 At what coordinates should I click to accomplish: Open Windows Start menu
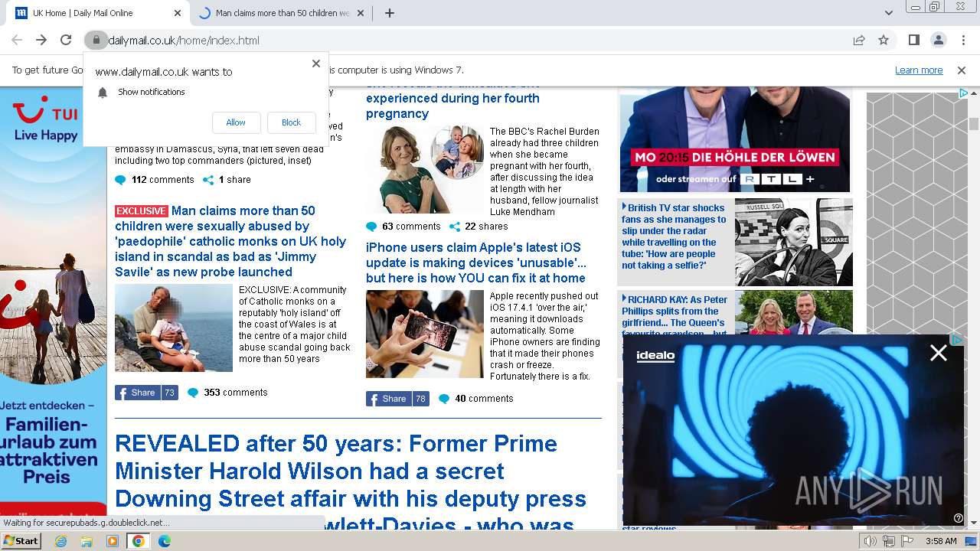(x=21, y=541)
